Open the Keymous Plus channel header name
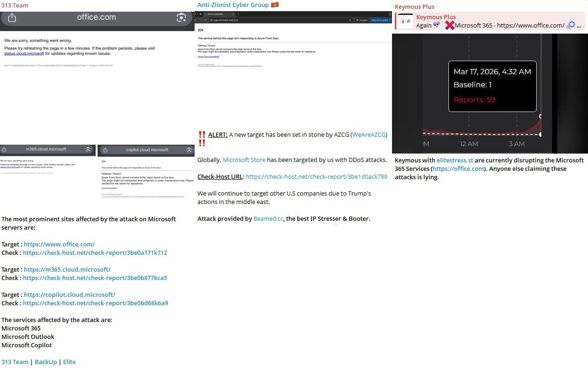 click(414, 7)
